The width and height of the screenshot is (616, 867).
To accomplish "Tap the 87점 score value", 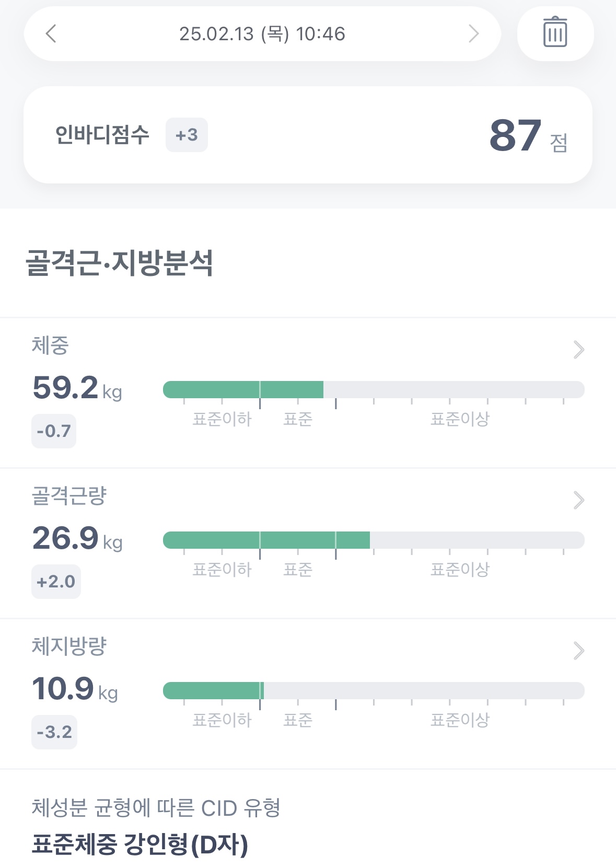I will (527, 136).
